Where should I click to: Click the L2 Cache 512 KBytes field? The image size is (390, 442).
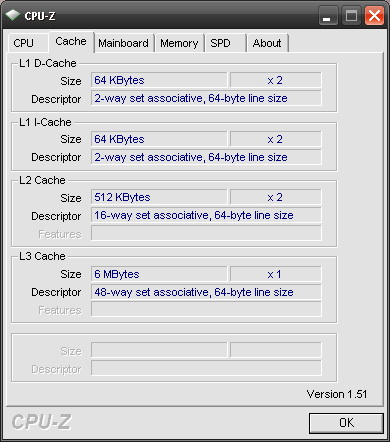pyautogui.click(x=159, y=197)
